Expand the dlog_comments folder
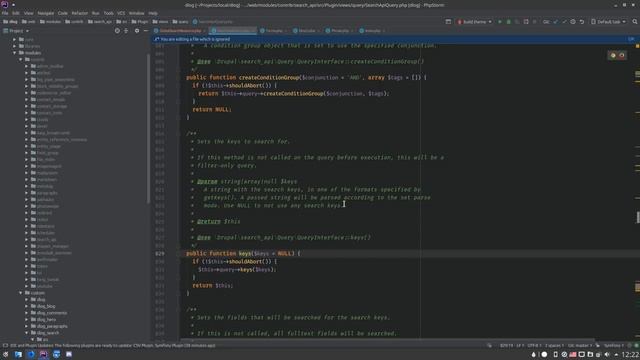Screen dimensions: 640x360 [27, 313]
